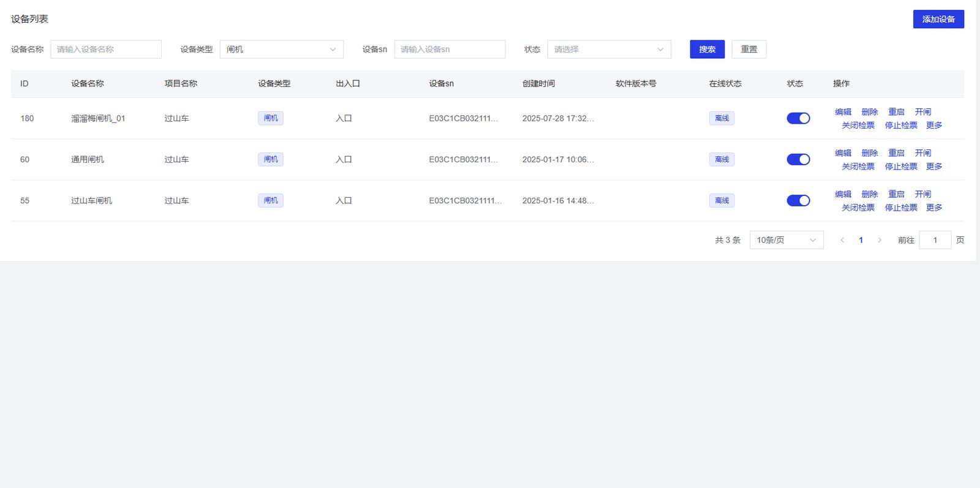Focus the 设备名称 input field
Image resolution: width=980 pixels, height=488 pixels.
(106, 49)
